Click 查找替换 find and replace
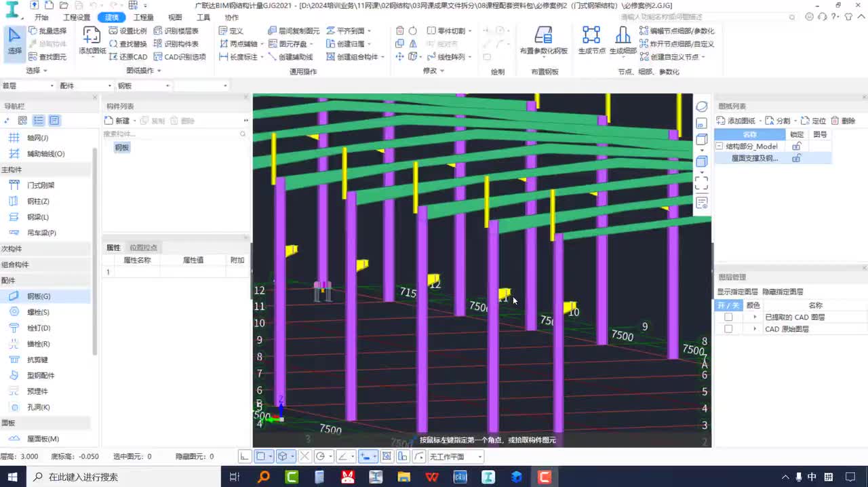The image size is (868, 487). pos(127,43)
